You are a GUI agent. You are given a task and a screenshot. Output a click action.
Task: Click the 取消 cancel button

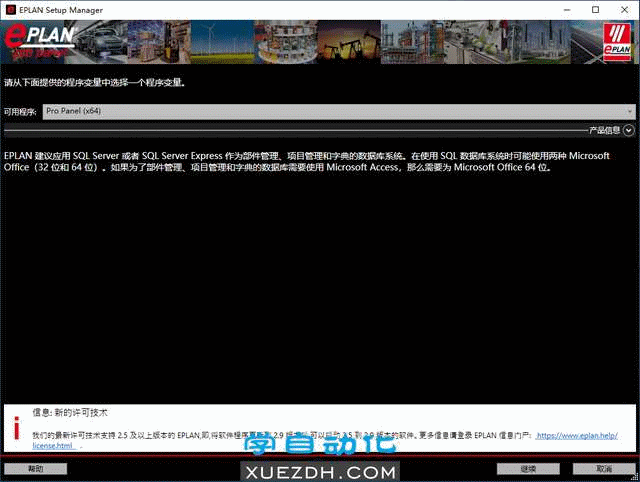(x=604, y=469)
